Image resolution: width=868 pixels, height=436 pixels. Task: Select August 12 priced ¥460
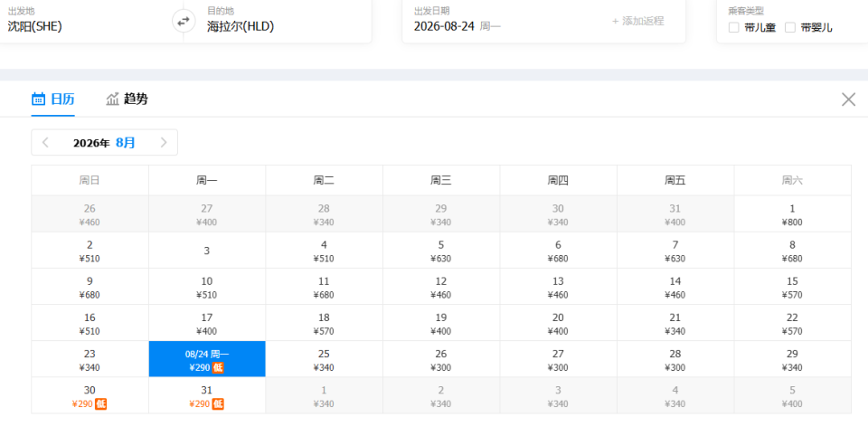(x=441, y=287)
